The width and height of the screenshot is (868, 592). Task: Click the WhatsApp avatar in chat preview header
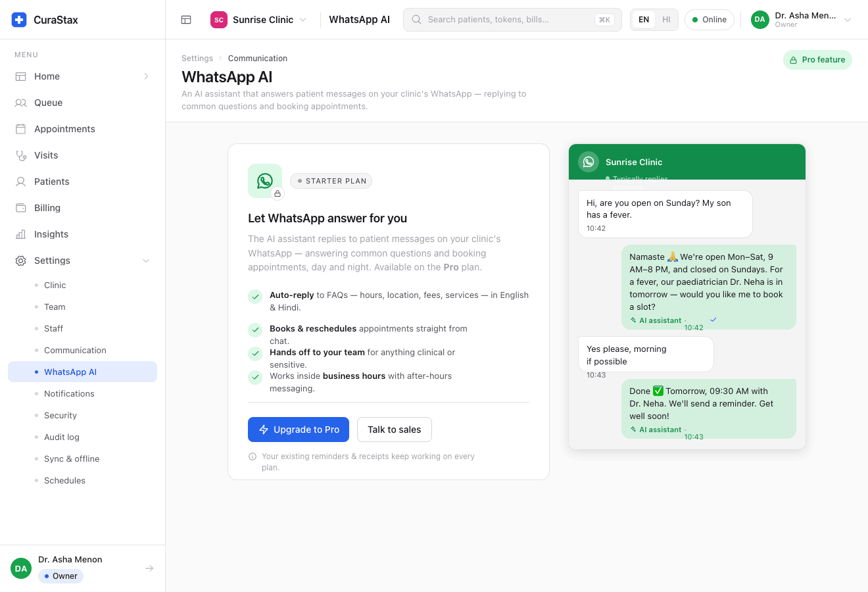(x=589, y=162)
